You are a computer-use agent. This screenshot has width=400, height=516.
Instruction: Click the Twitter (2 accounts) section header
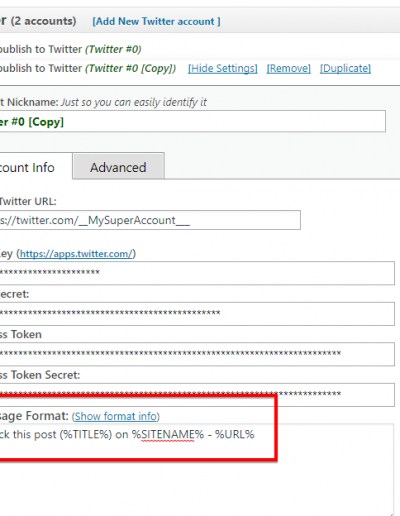(x=38, y=21)
